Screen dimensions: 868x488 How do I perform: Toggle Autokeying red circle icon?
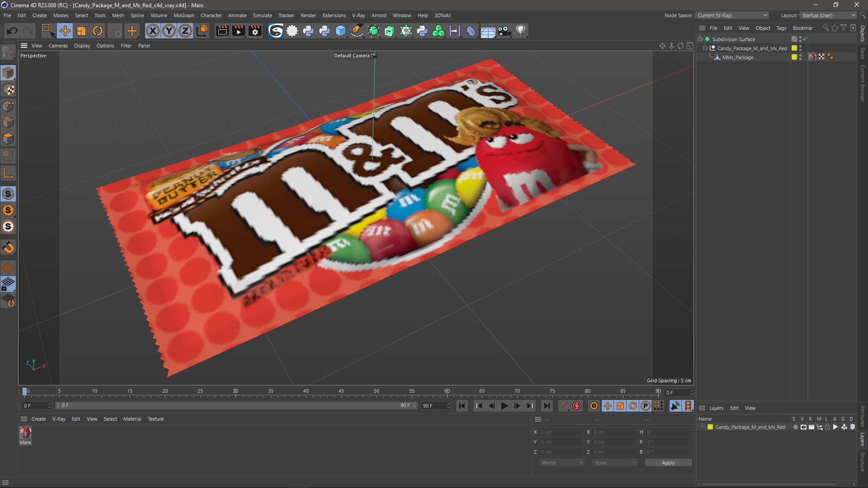point(577,406)
